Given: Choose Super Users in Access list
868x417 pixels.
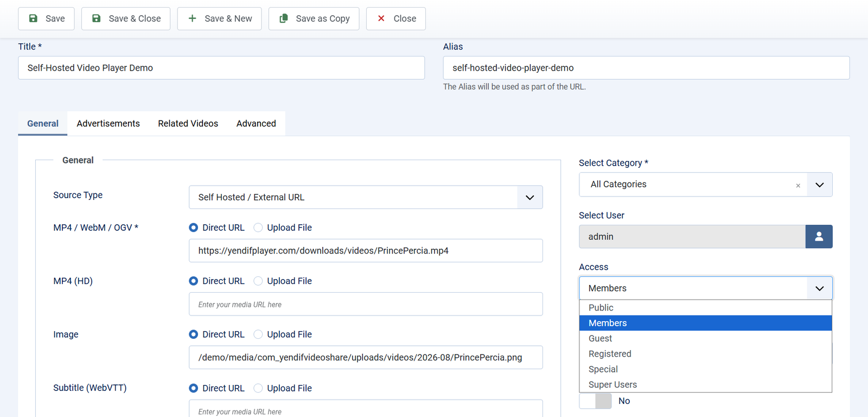Looking at the screenshot, I should (706, 384).
